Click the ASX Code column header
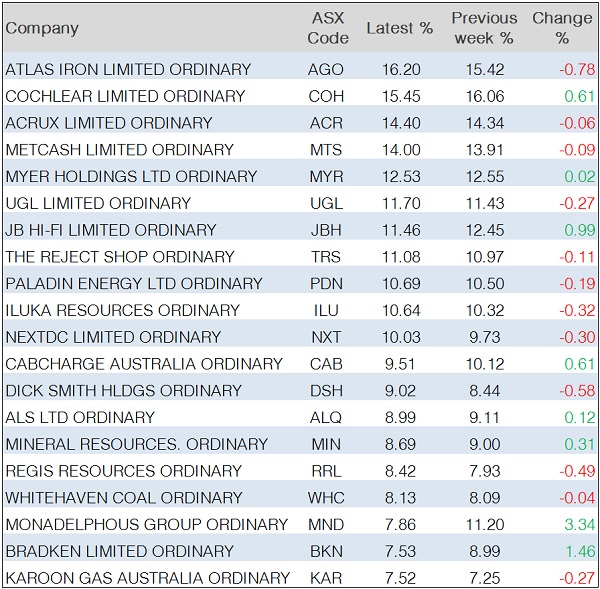The image size is (600, 589). (x=328, y=28)
